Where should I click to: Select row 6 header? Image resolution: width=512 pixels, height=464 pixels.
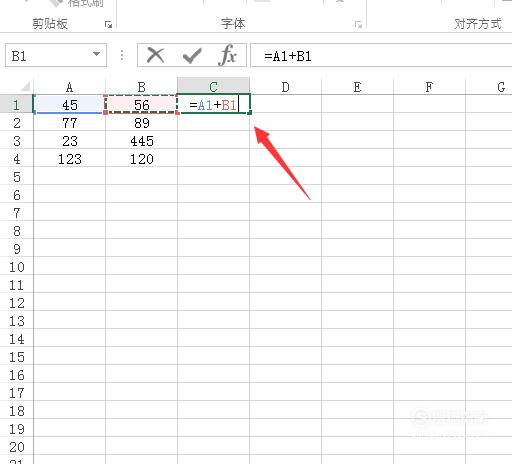point(17,194)
